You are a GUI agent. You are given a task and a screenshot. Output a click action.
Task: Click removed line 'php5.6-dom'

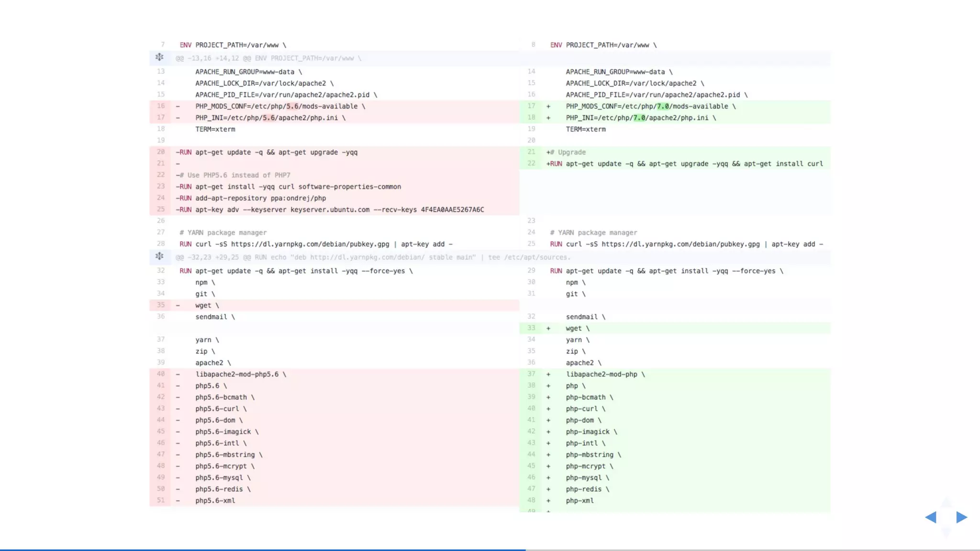334,420
